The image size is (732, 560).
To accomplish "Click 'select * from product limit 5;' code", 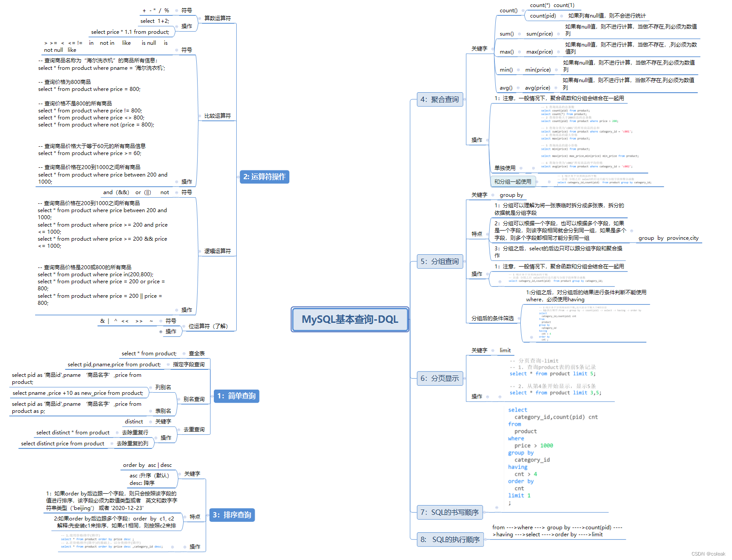I will [x=552, y=374].
